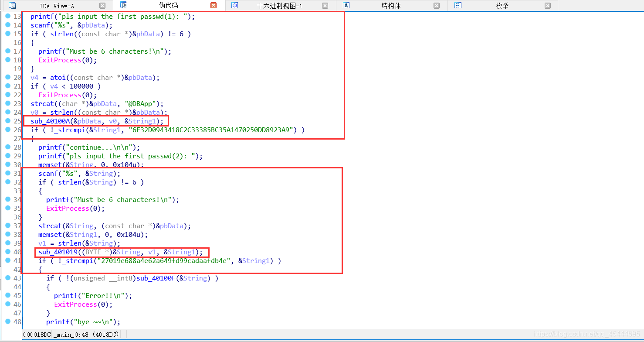
Task: Click the 枚举 tab icon
Action: (x=458, y=5)
